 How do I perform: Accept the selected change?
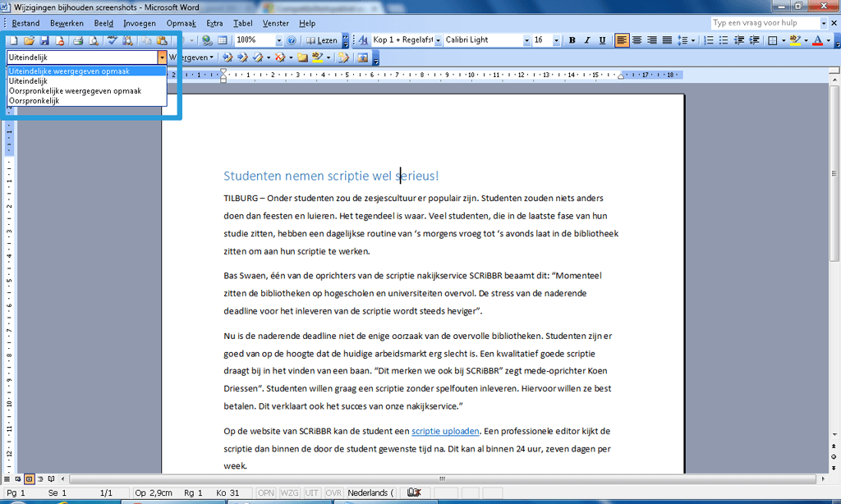(x=258, y=57)
